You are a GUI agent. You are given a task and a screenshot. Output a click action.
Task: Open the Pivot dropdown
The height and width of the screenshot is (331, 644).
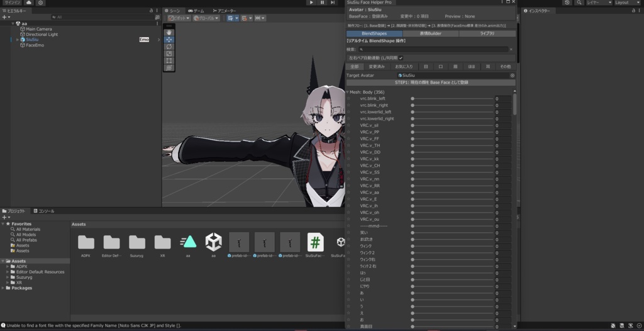tap(179, 18)
